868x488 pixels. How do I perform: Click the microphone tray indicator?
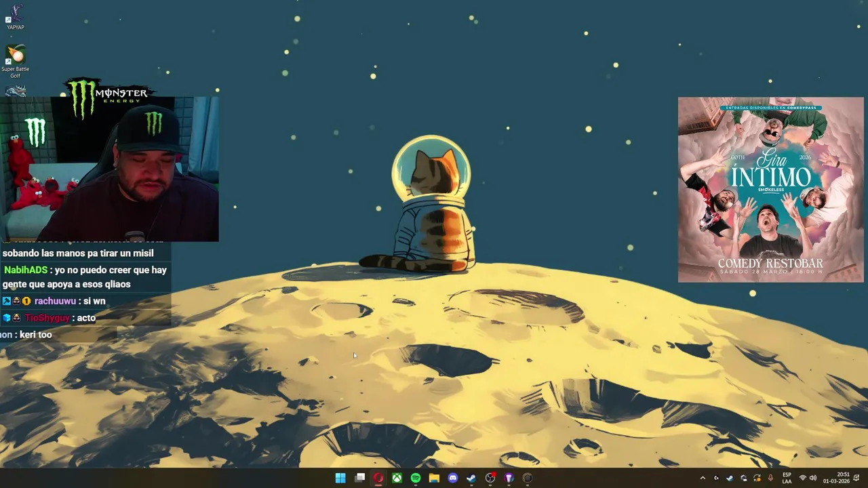[770, 478]
